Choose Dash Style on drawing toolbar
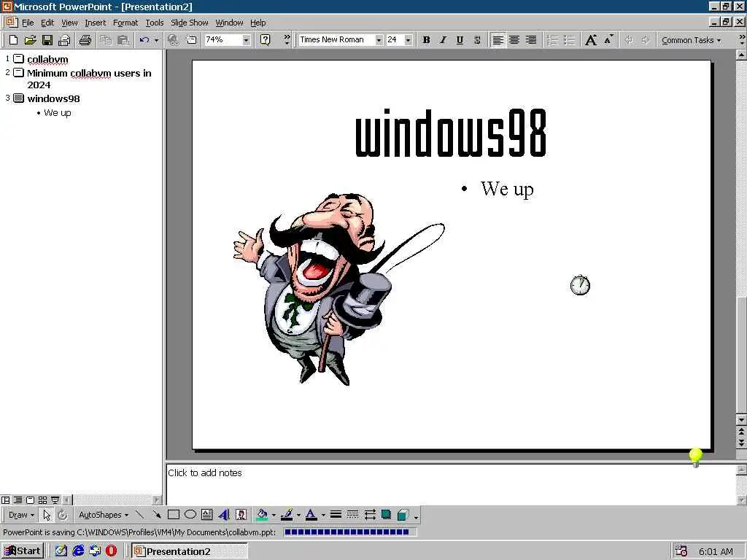Viewport: 747px width, 560px height. 352,515
